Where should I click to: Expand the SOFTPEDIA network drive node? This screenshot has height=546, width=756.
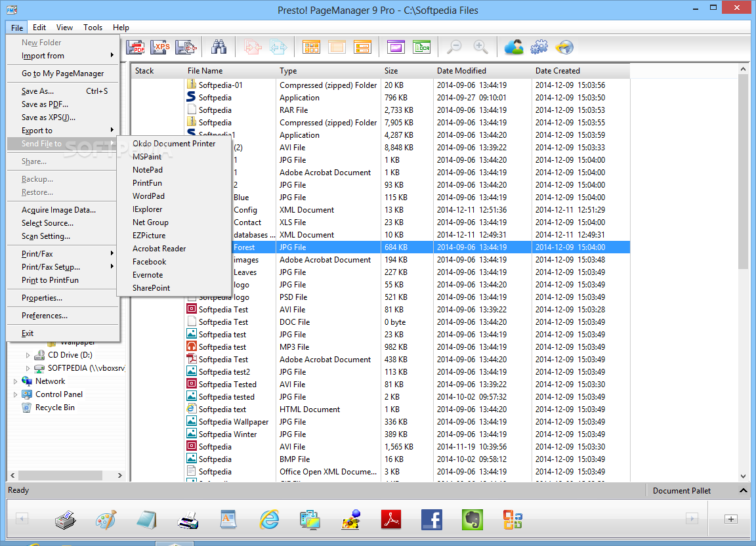click(x=28, y=368)
